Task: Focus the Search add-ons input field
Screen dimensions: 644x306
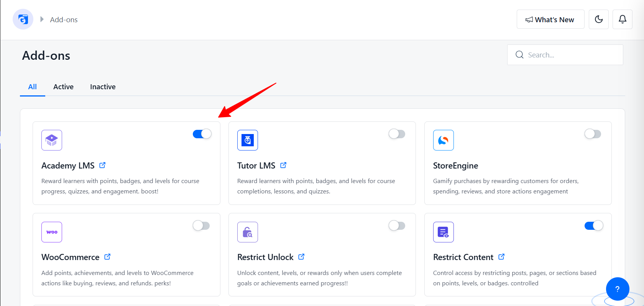Action: [565, 55]
